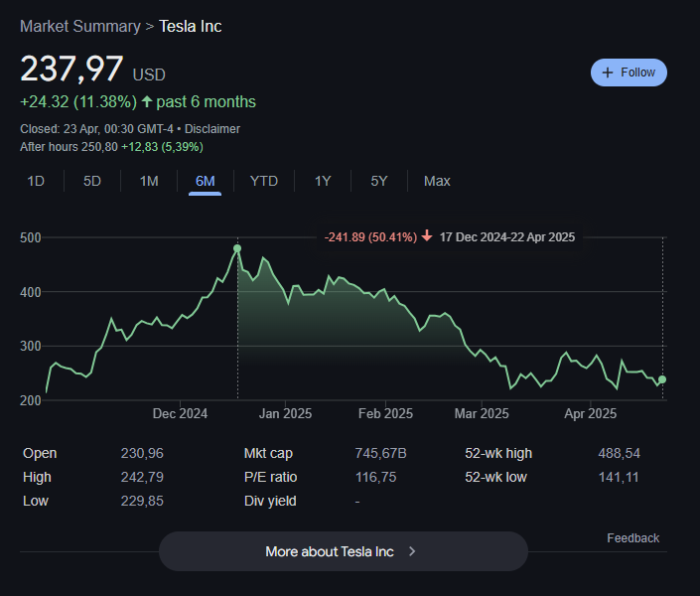Click the 400 y-axis label
Viewport: 700px width, 596px height.
(31, 292)
